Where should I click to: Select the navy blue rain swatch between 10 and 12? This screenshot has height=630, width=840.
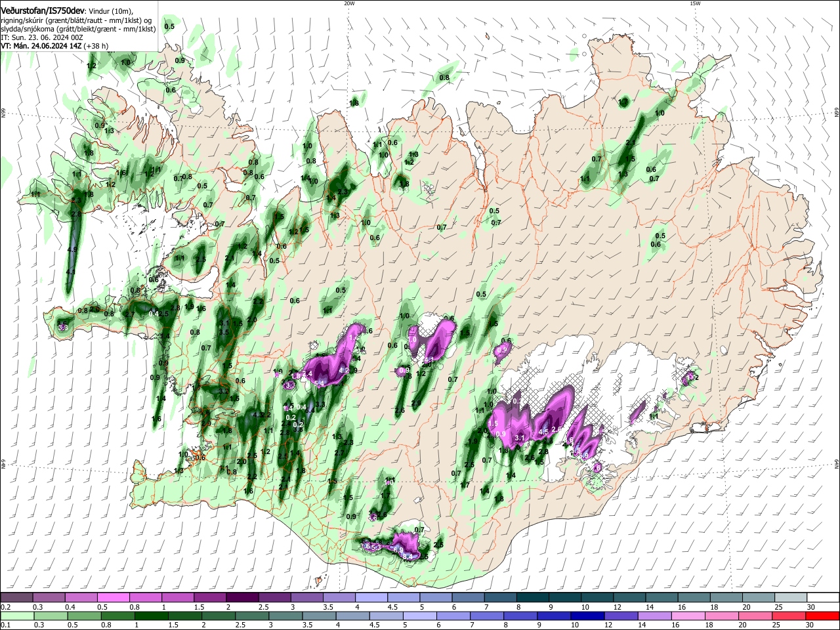pyautogui.click(x=587, y=616)
